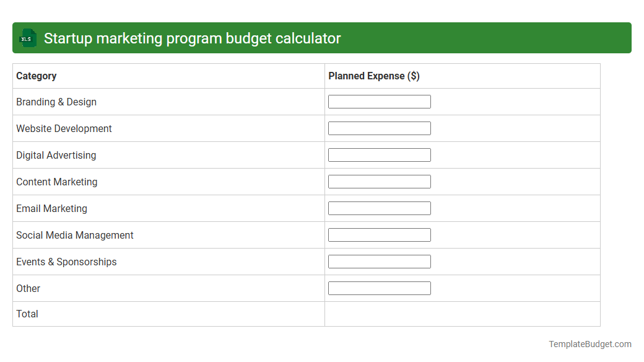
Task: Select the Digital Advertising expense field
Action: 379,154
